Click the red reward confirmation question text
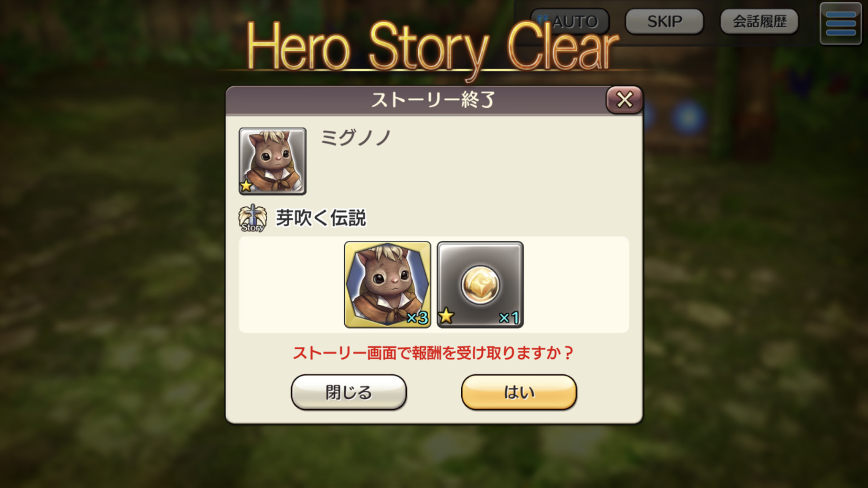 433,353
